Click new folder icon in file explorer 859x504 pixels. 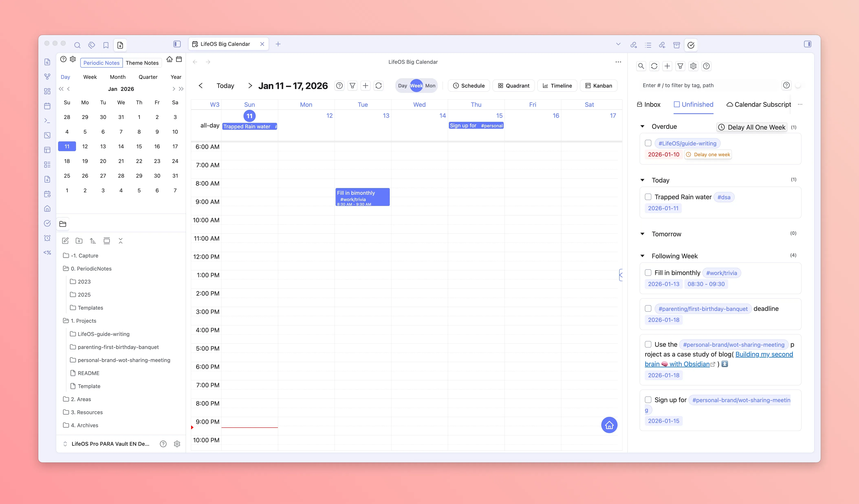coord(79,241)
